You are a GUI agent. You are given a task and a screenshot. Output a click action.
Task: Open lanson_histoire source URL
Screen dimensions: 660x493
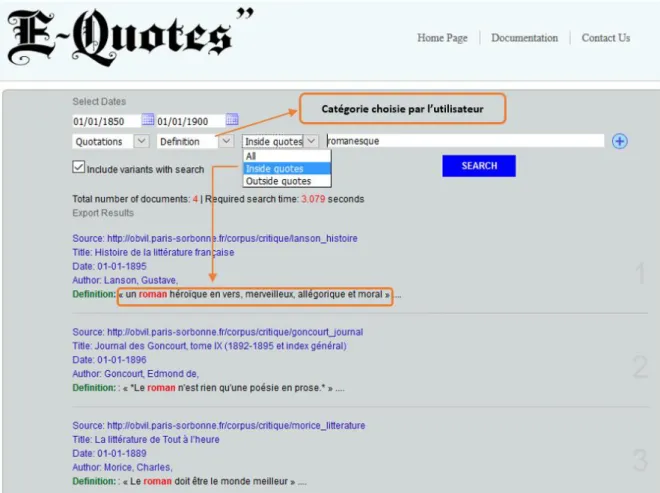[x=232, y=238]
